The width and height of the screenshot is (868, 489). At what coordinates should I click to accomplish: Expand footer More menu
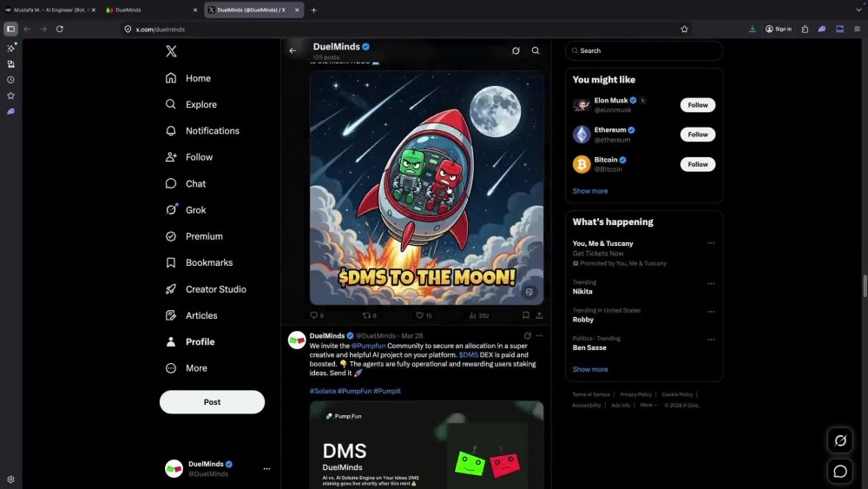pos(648,405)
